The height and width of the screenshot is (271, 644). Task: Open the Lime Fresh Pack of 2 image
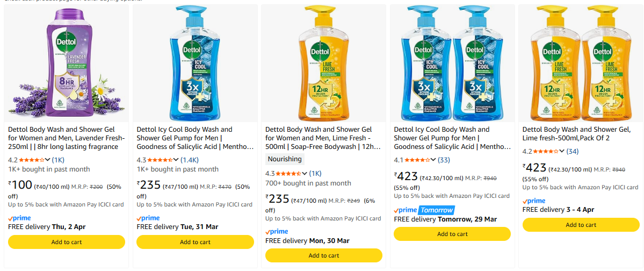tap(581, 63)
